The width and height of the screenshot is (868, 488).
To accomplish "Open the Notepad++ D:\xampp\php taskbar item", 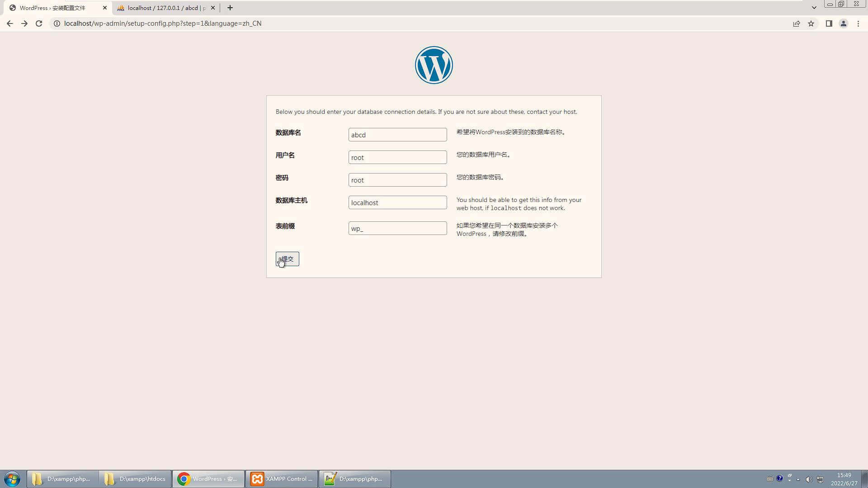I will 355,479.
